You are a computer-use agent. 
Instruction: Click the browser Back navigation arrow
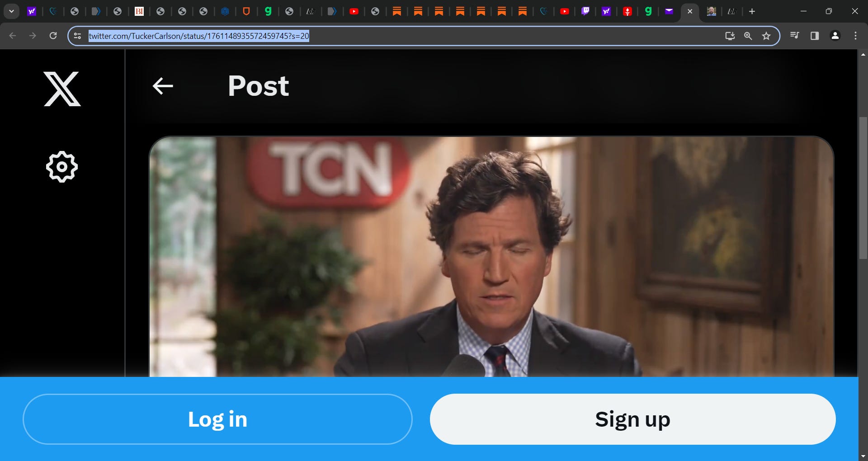click(x=13, y=36)
